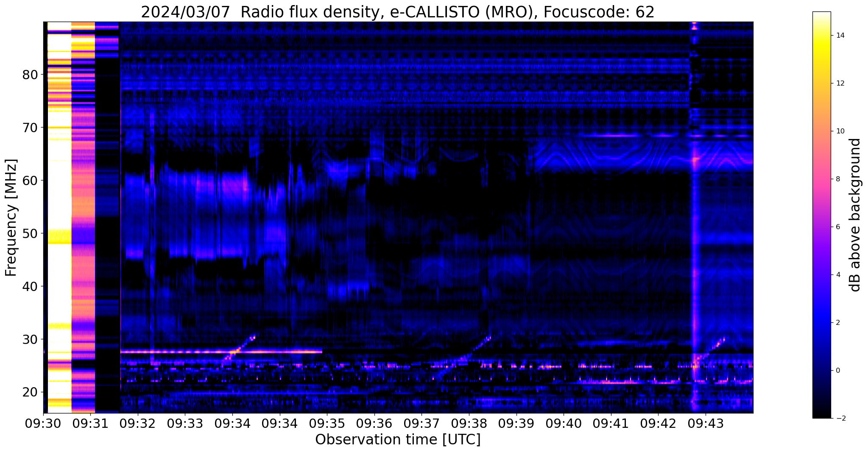This screenshot has width=868, height=452.
Task: Click the 40 MHz frequency tick label
Action: point(30,287)
